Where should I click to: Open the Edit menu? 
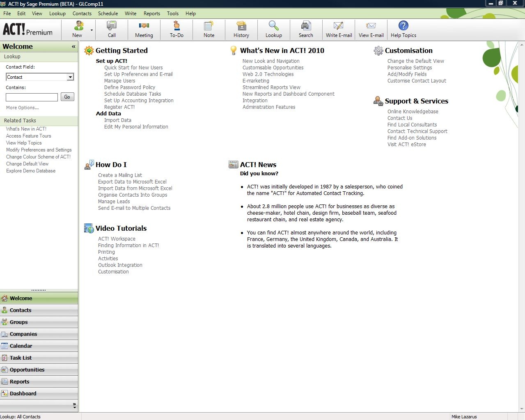coord(21,14)
